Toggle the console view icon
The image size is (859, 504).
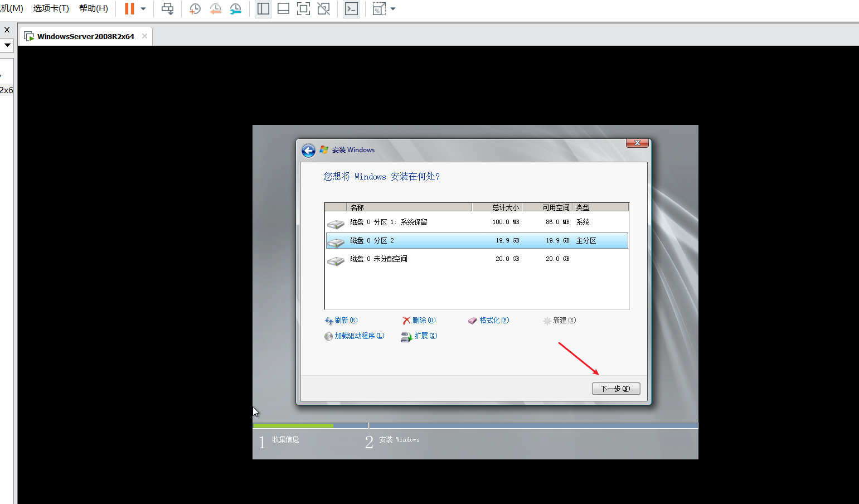[351, 9]
